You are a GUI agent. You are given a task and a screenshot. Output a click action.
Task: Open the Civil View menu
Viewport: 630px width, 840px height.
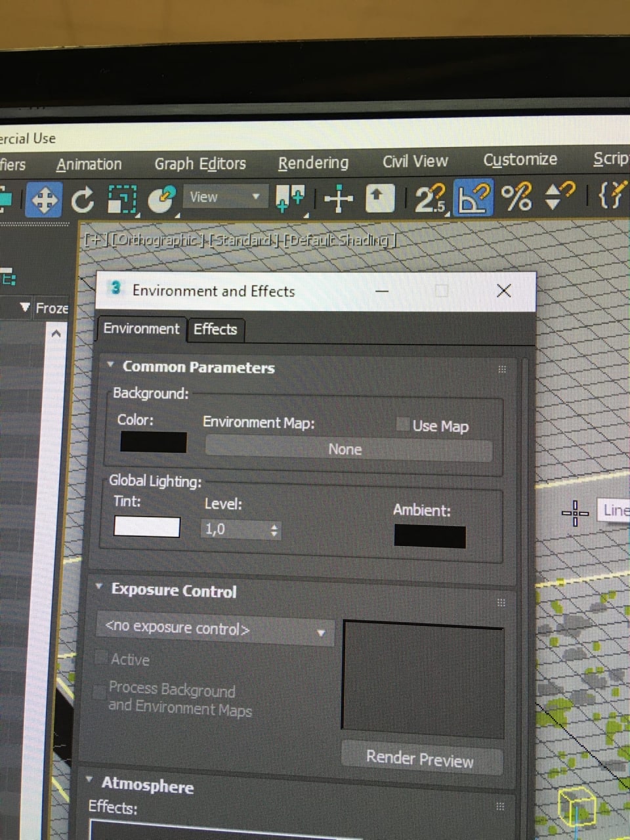point(415,161)
